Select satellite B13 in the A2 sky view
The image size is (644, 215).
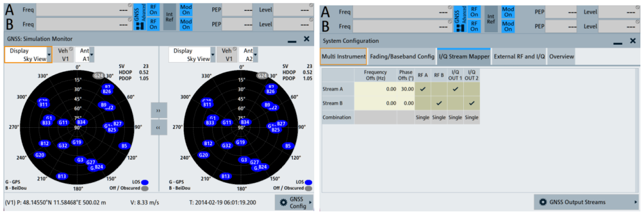click(x=225, y=176)
